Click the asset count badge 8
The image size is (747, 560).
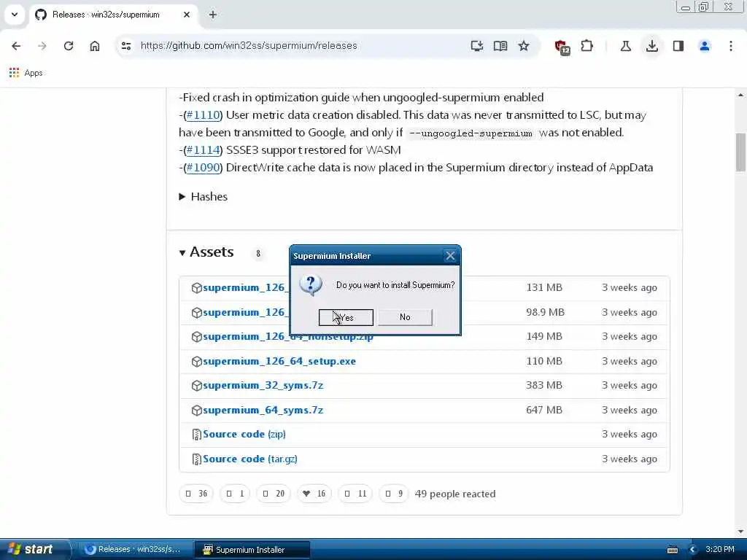(258, 253)
